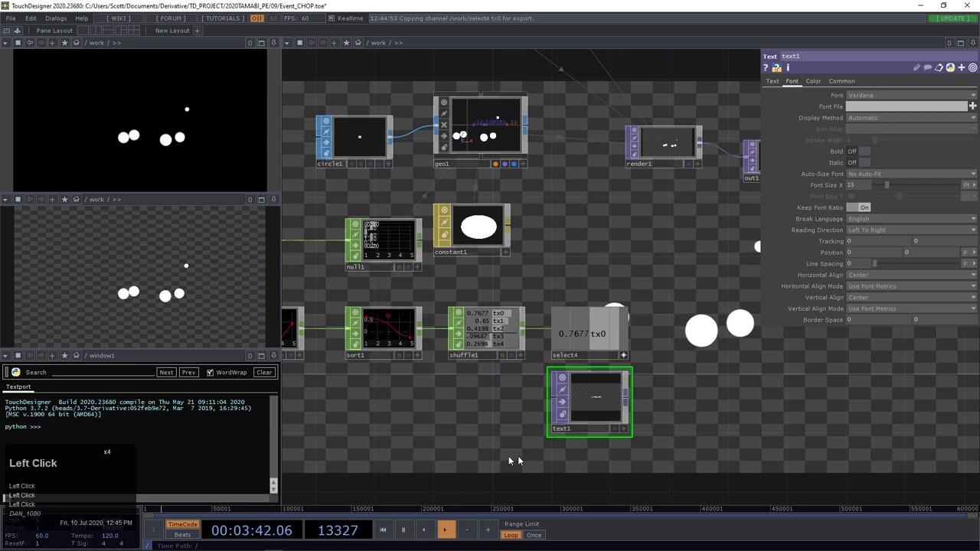Click the orange play-forward button

pos(445,530)
